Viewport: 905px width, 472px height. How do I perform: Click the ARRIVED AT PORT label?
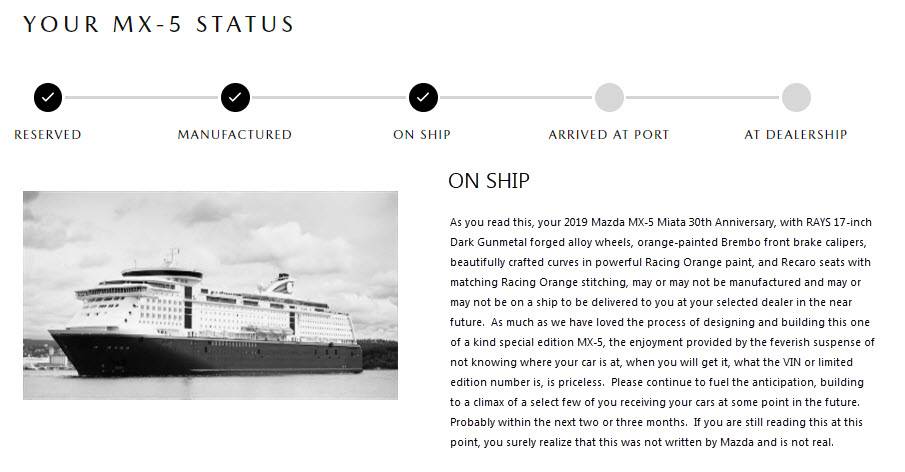pos(609,135)
